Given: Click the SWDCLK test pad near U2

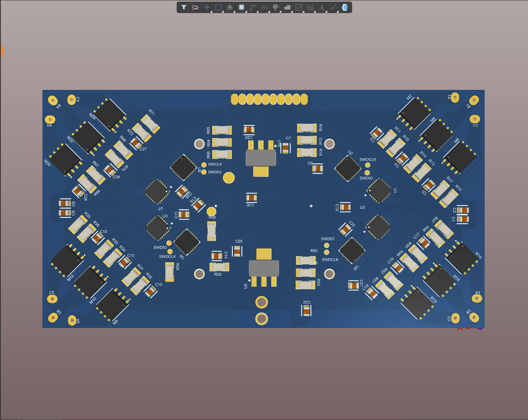Looking at the screenshot, I should tap(368, 165).
